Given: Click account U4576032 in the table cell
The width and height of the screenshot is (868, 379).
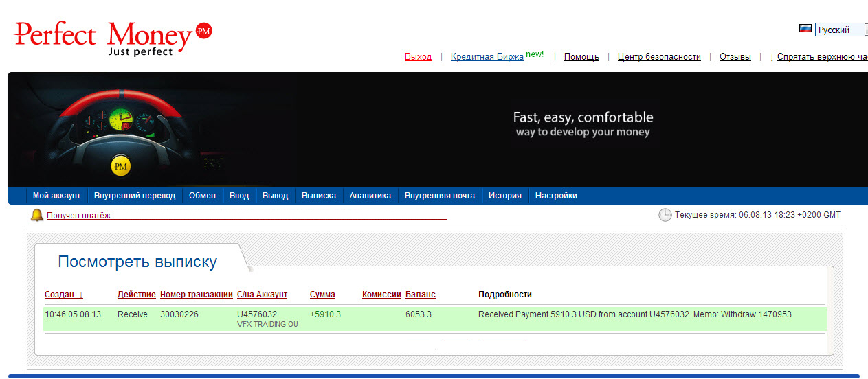Looking at the screenshot, I should point(257,314).
